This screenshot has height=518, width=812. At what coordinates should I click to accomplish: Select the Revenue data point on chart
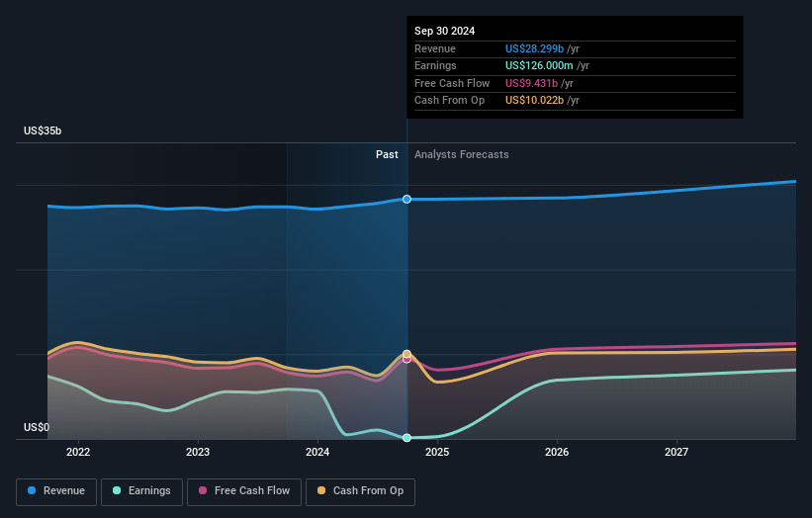pos(407,200)
